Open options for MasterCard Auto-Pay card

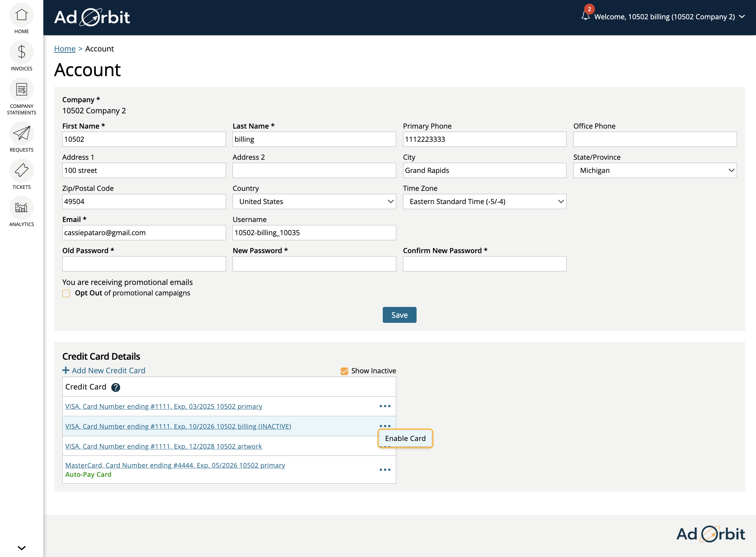384,470
